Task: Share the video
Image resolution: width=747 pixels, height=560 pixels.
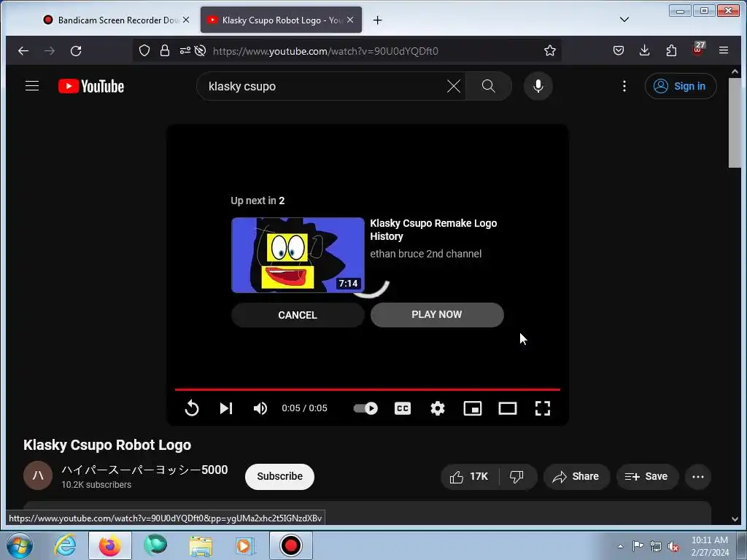Action: 576,477
